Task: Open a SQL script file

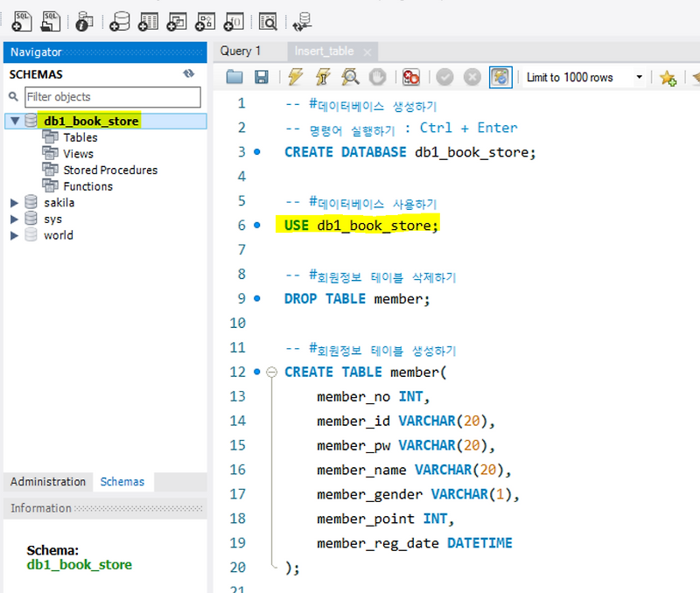Action: pos(50,21)
